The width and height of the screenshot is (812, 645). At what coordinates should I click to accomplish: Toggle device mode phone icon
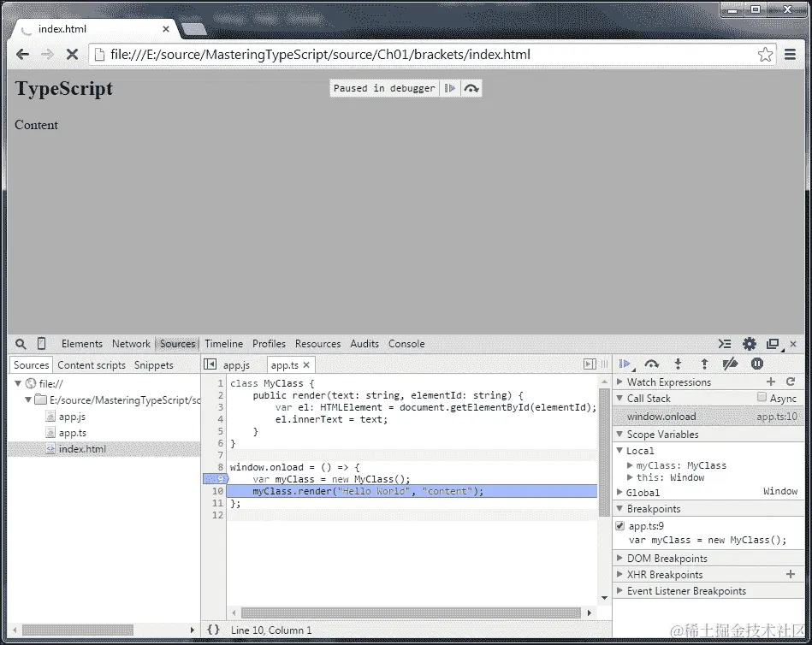point(41,343)
